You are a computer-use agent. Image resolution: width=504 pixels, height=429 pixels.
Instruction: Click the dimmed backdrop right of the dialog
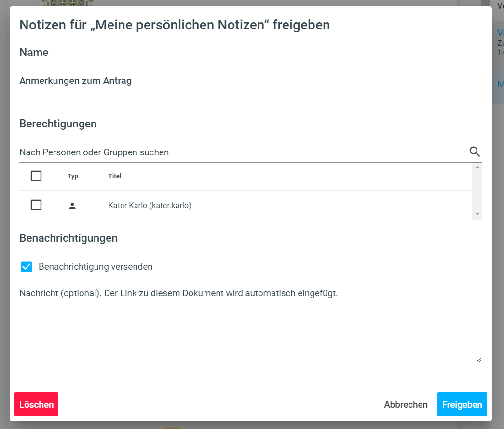click(498, 241)
